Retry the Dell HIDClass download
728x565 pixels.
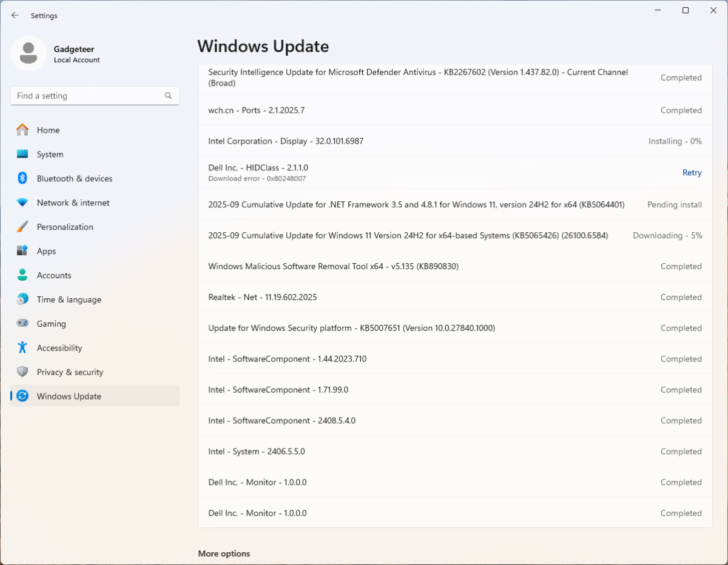692,173
